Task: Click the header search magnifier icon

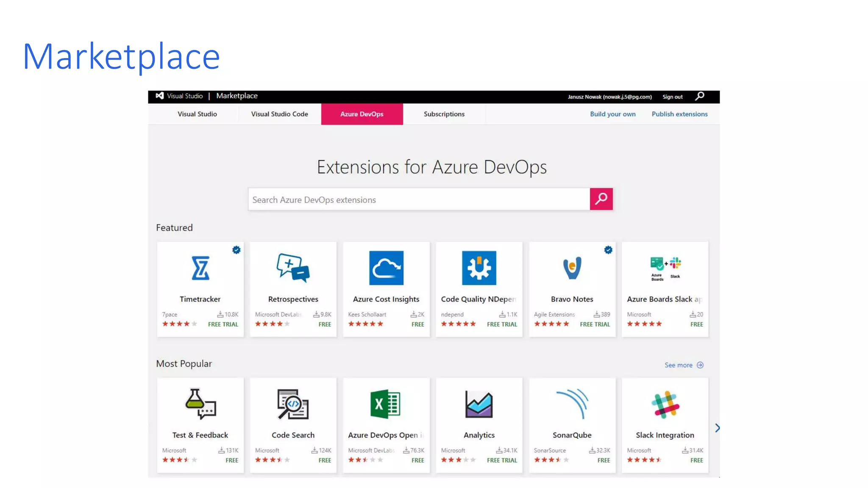Action: point(700,96)
